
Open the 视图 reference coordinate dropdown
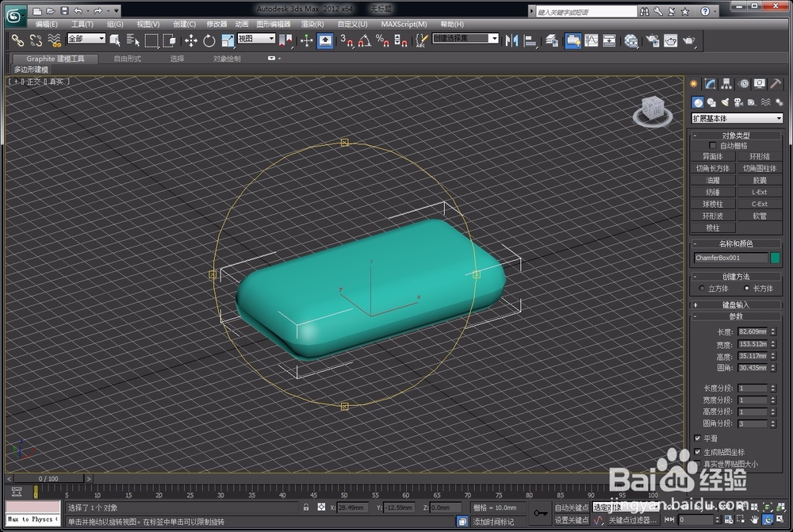coord(256,38)
